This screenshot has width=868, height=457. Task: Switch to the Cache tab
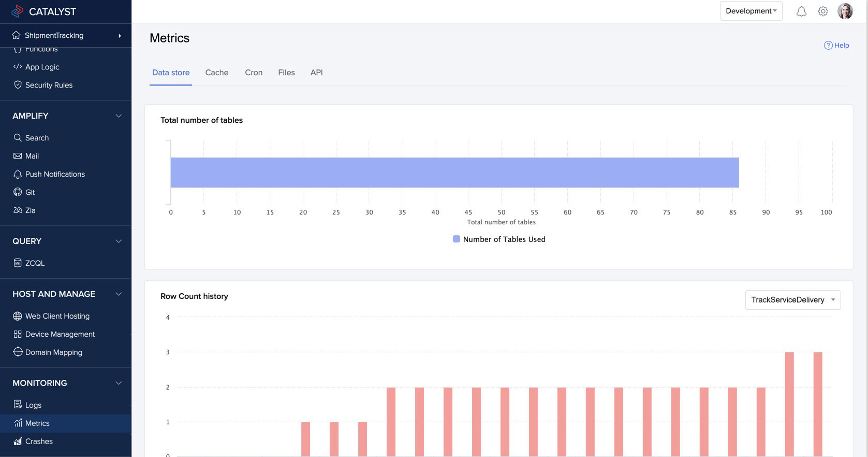click(217, 73)
